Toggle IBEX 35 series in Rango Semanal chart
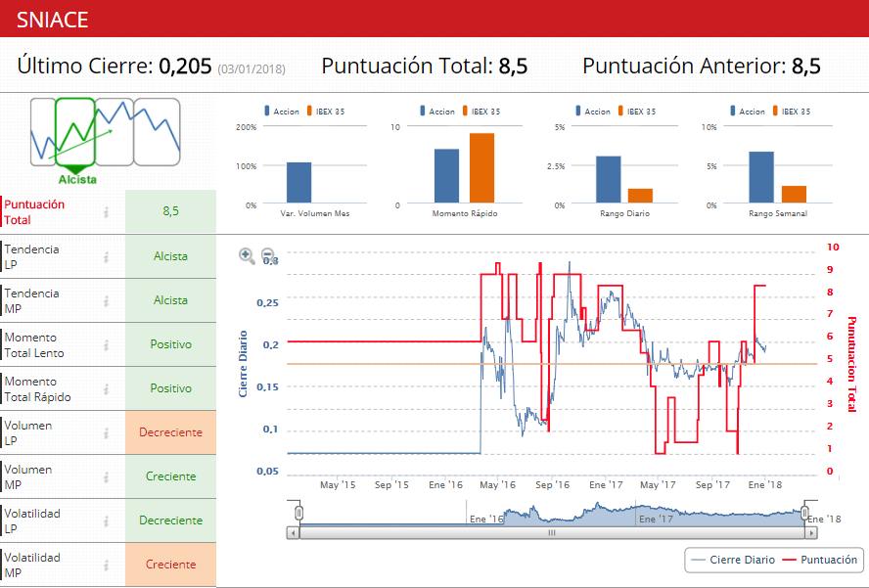The height and width of the screenshot is (588, 869). pyautogui.click(x=792, y=112)
